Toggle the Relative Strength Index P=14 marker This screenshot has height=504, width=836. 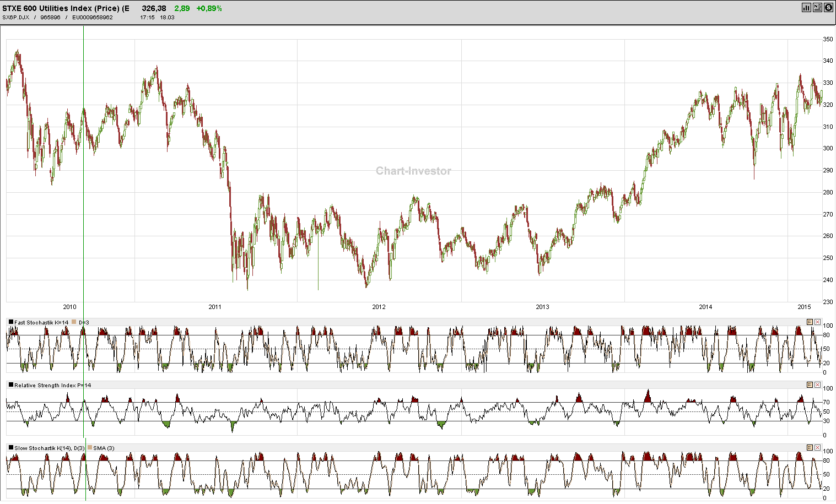[10, 385]
